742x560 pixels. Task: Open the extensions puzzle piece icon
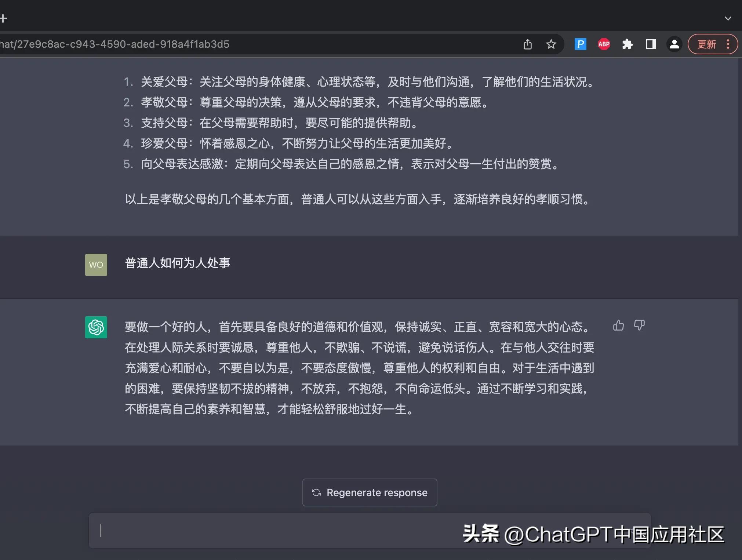click(x=628, y=44)
